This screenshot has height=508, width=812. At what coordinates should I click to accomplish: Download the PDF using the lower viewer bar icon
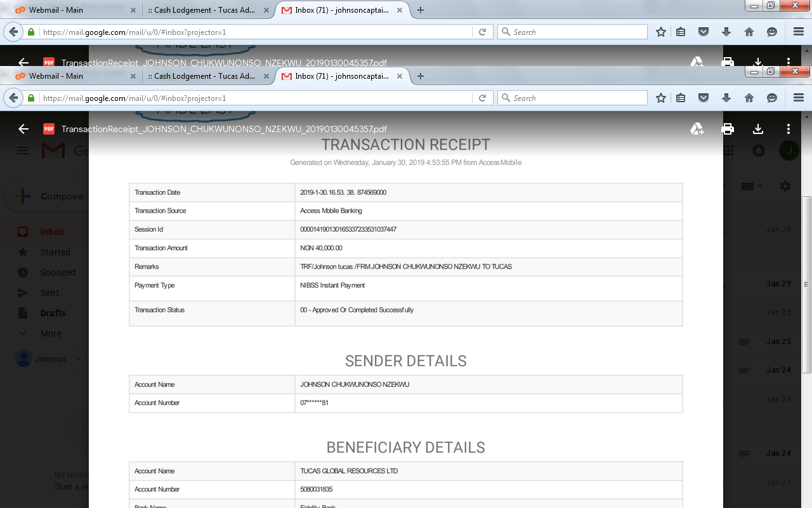point(758,129)
